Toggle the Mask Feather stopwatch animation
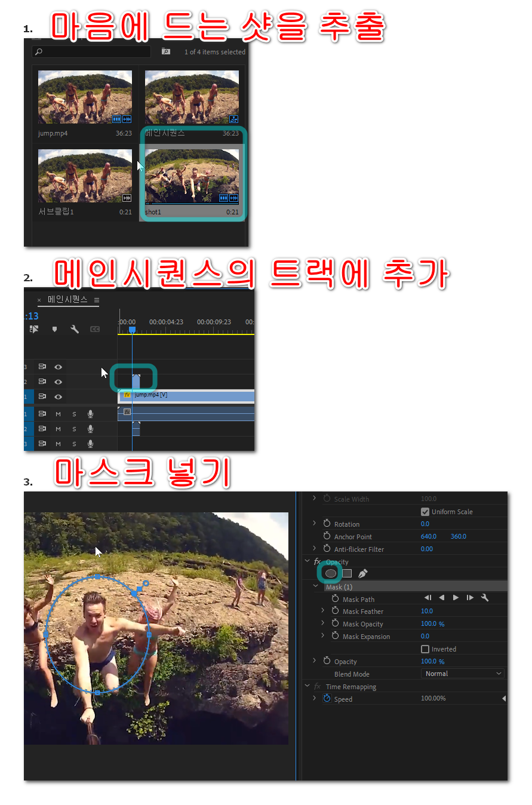This screenshot has height=805, width=532. pos(335,611)
